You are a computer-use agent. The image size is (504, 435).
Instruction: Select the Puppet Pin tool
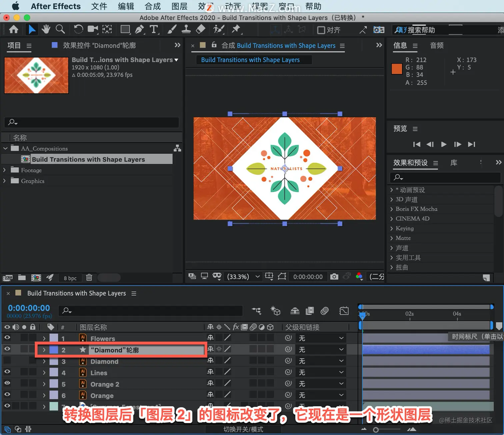pyautogui.click(x=236, y=30)
